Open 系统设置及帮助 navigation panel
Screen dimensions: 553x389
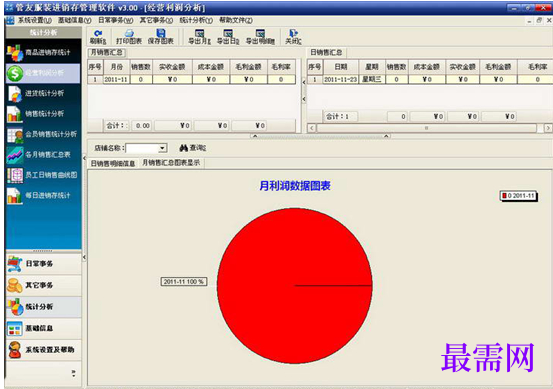43,350
